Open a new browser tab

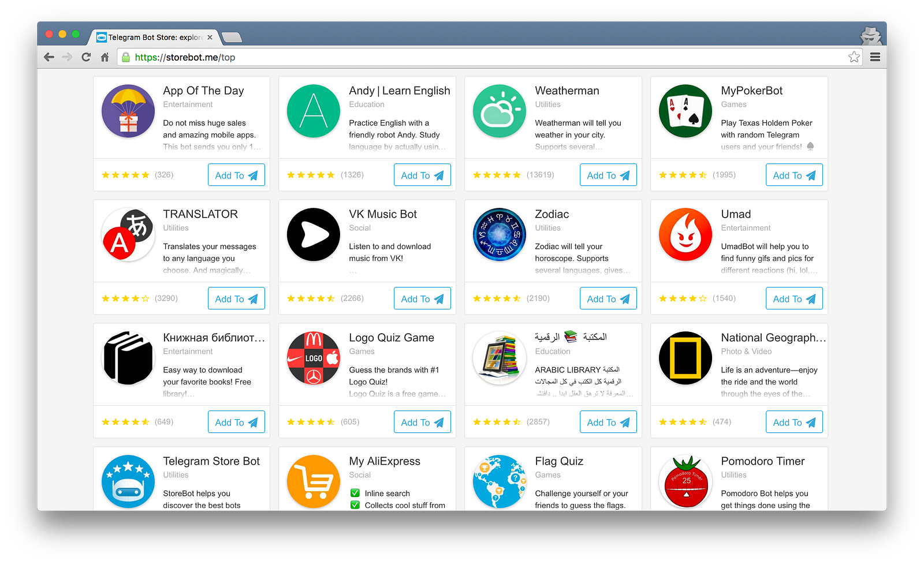coord(232,38)
